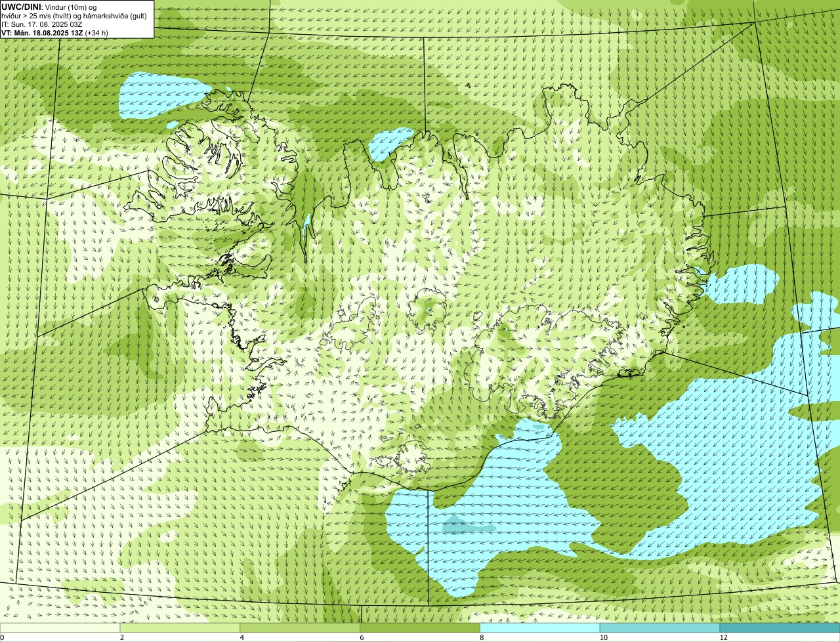
Task: Click the medium teal 10–12 colorbar segment
Action: click(660, 628)
